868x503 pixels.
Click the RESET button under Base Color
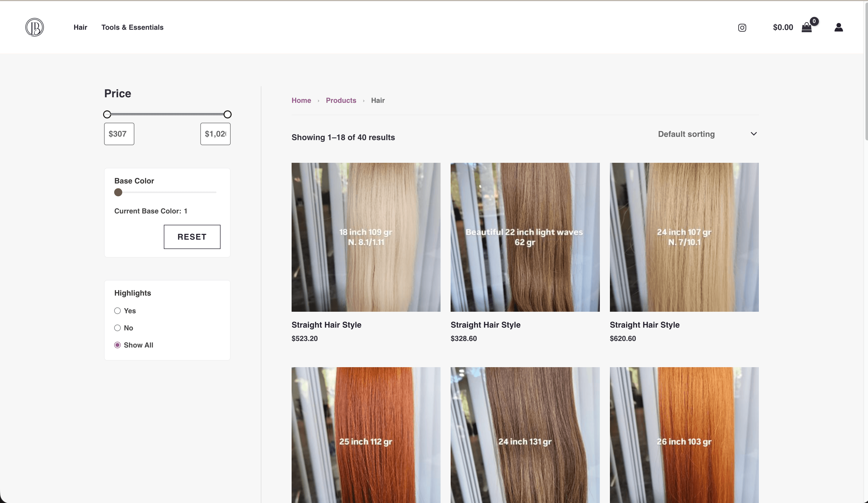(192, 237)
